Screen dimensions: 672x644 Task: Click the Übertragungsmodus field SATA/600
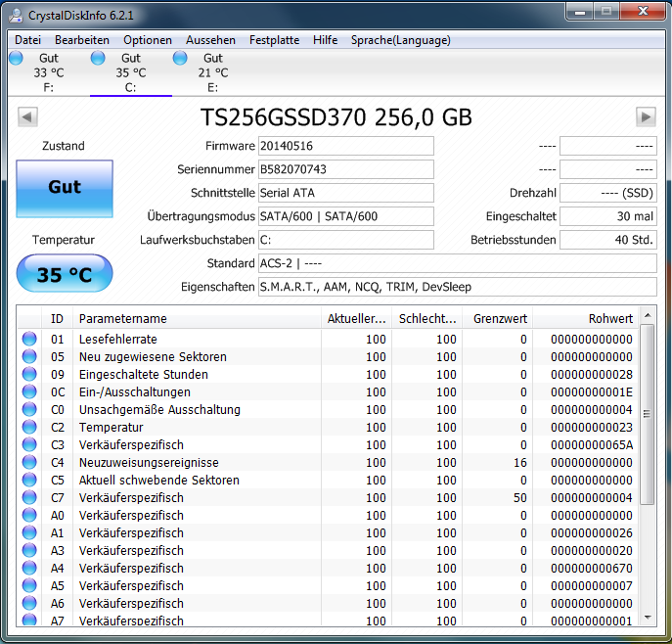[346, 216]
